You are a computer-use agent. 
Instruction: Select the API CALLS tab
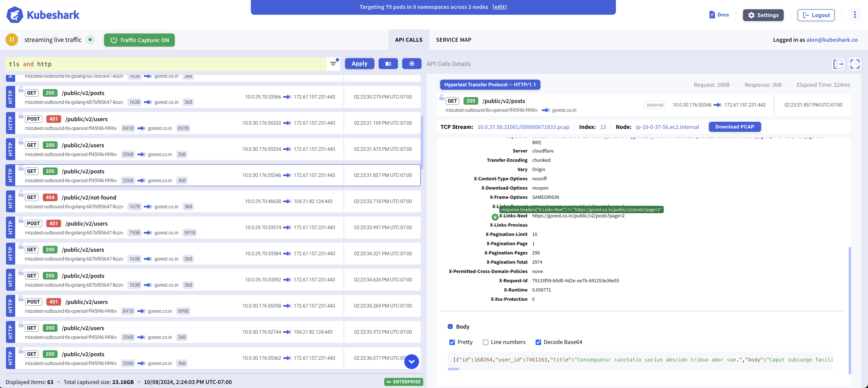[x=409, y=39]
